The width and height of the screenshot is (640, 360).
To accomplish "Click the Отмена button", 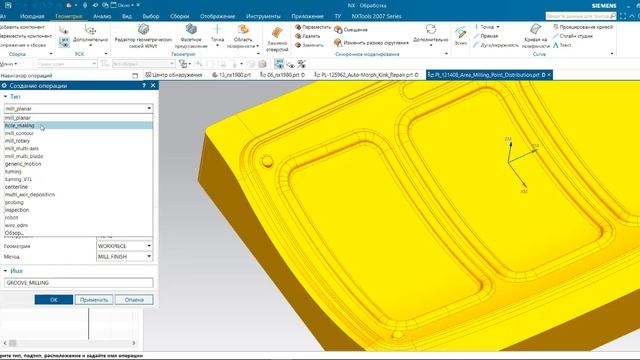I will pos(134,300).
